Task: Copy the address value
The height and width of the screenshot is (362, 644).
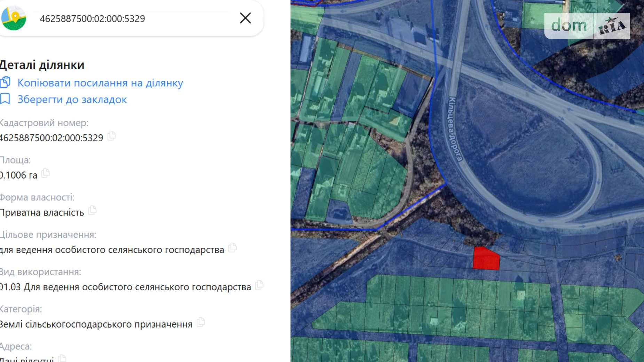Action: pos(62,359)
